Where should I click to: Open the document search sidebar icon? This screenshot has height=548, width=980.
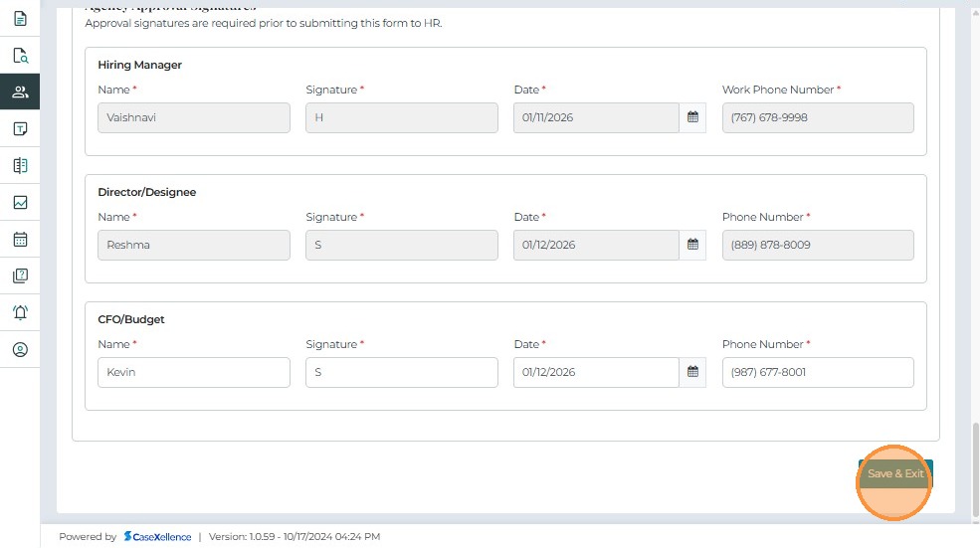coord(20,56)
